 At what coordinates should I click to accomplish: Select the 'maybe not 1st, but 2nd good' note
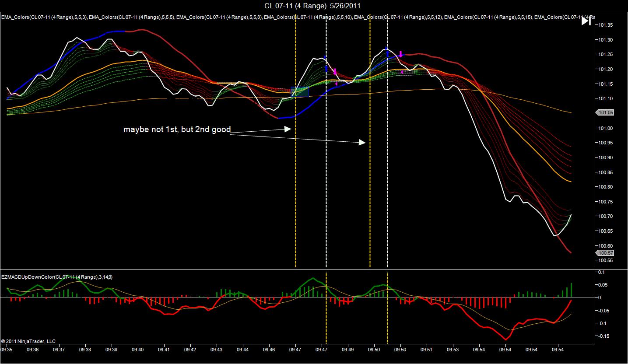point(177,130)
